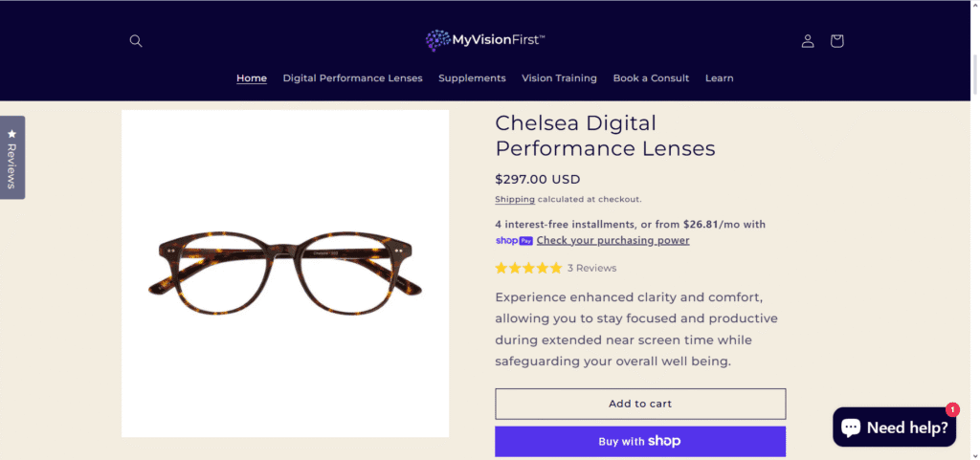Open the Reviews side tab
980x460 pixels.
[12, 158]
